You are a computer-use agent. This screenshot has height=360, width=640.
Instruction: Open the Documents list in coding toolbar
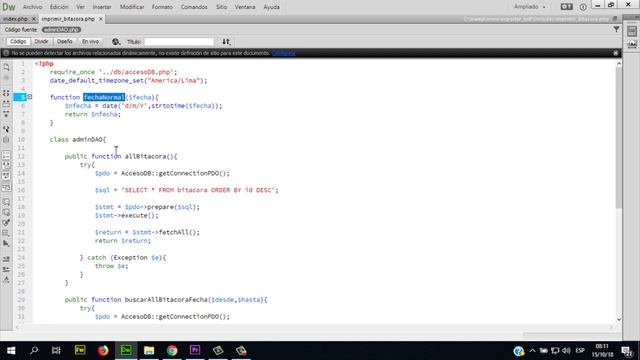click(6, 67)
